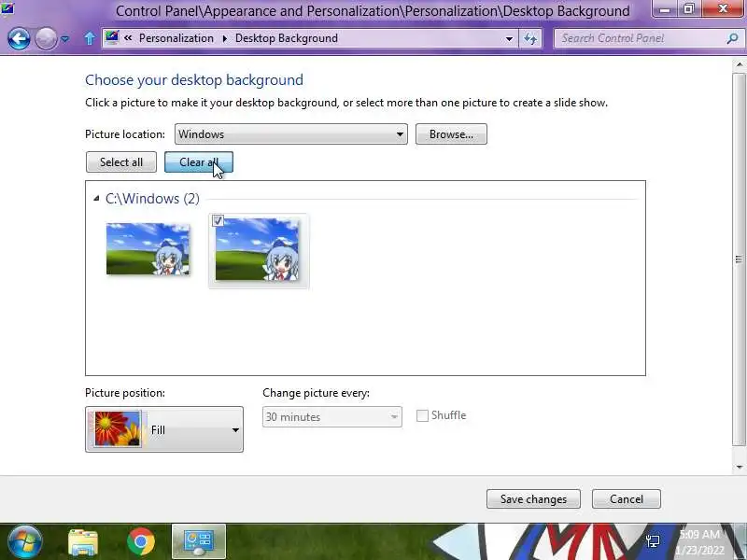Click the greyed Forward arrow button
The height and width of the screenshot is (560, 747).
[46, 38]
